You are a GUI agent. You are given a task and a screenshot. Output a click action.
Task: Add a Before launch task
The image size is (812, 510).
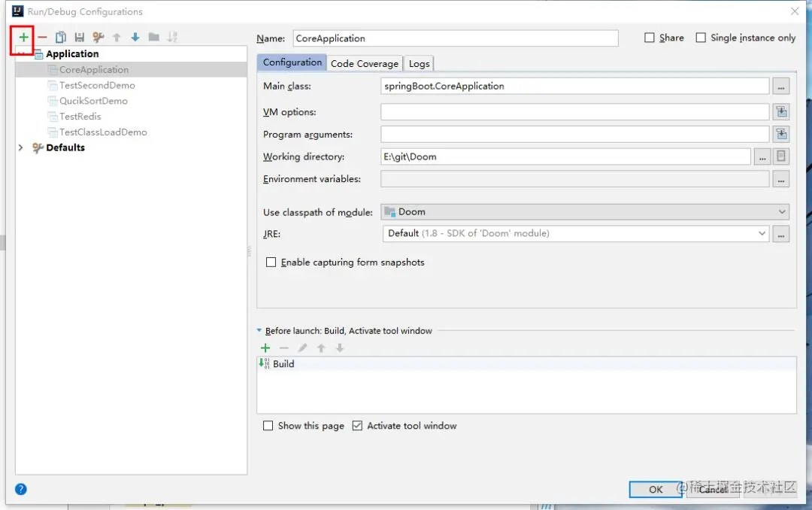265,348
